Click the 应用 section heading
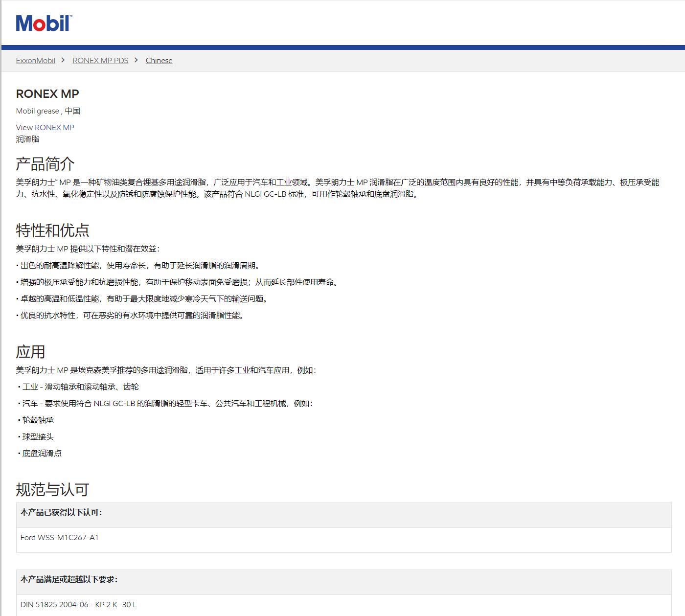The height and width of the screenshot is (616, 685). 30,352
